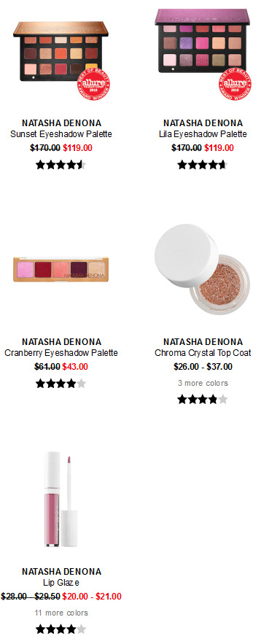View Lip Glaze star rating
Screen dimensions: 280x644
[x=61, y=629]
